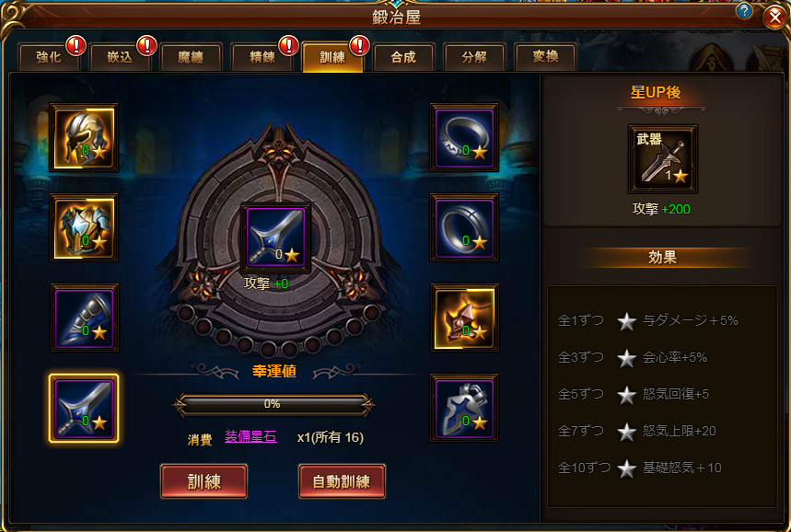Go to the 分解 tab

click(474, 57)
